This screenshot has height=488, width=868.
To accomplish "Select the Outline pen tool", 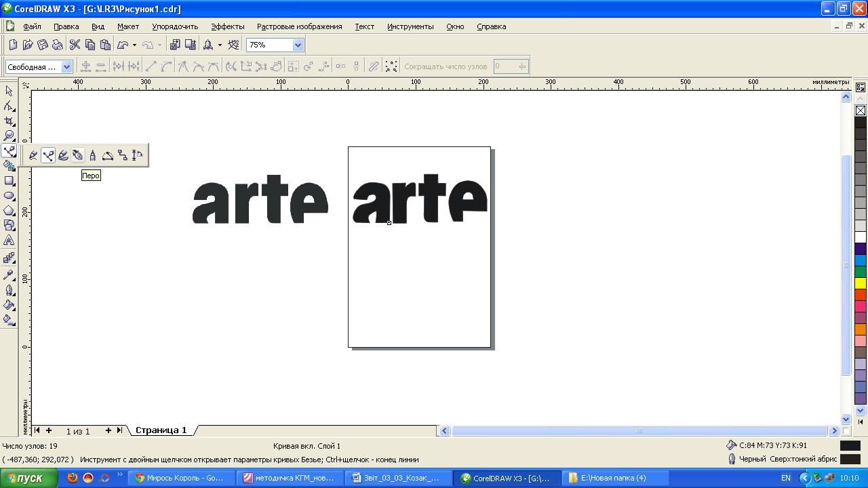I will [9, 290].
